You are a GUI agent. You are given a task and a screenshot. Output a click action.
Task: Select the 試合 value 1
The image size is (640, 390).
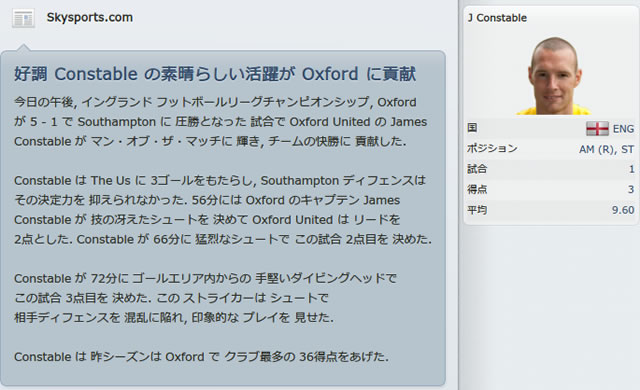(631, 169)
